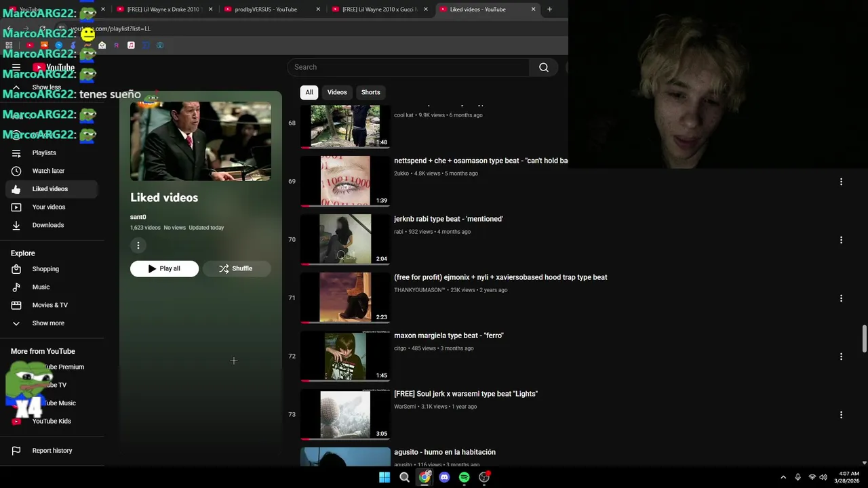Screen dimensions: 868x488
Task: Open WarSemi channel name
Action: click(405, 407)
